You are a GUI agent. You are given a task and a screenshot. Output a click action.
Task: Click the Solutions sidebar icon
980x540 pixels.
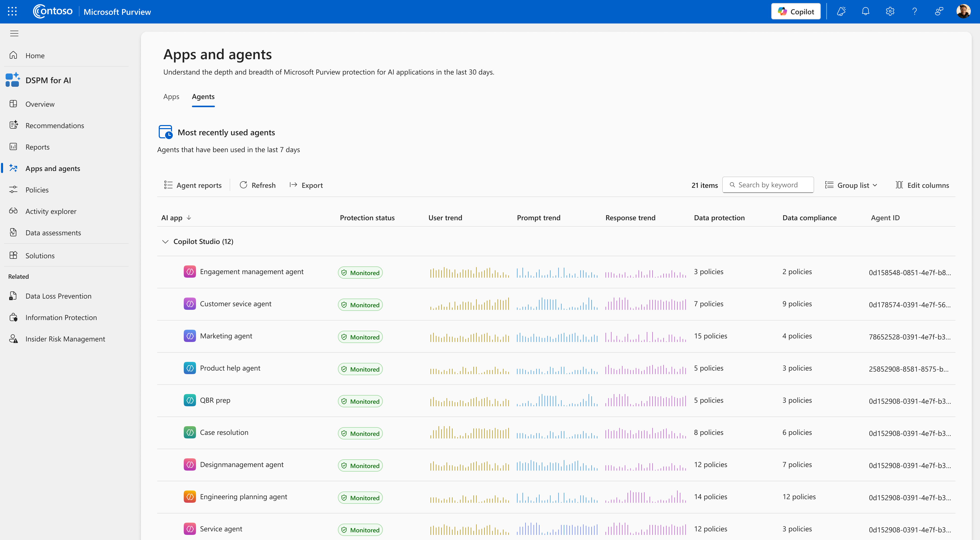click(x=13, y=255)
